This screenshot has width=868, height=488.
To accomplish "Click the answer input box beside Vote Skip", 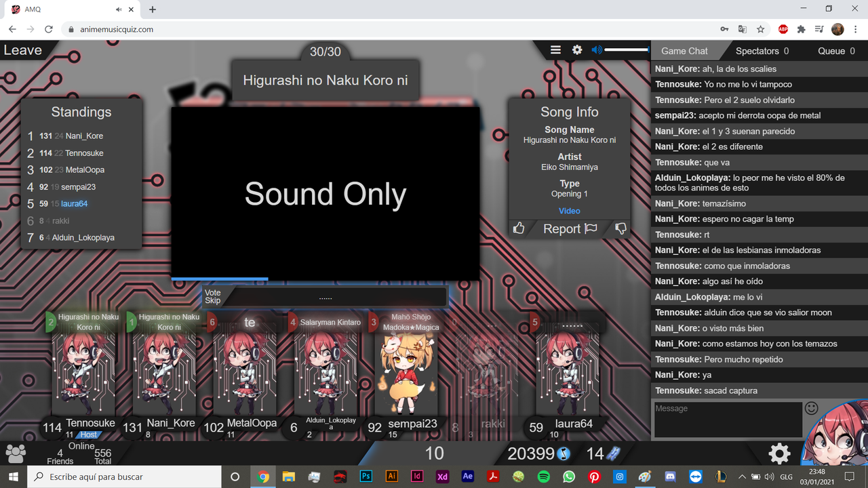I will pyautogui.click(x=335, y=297).
